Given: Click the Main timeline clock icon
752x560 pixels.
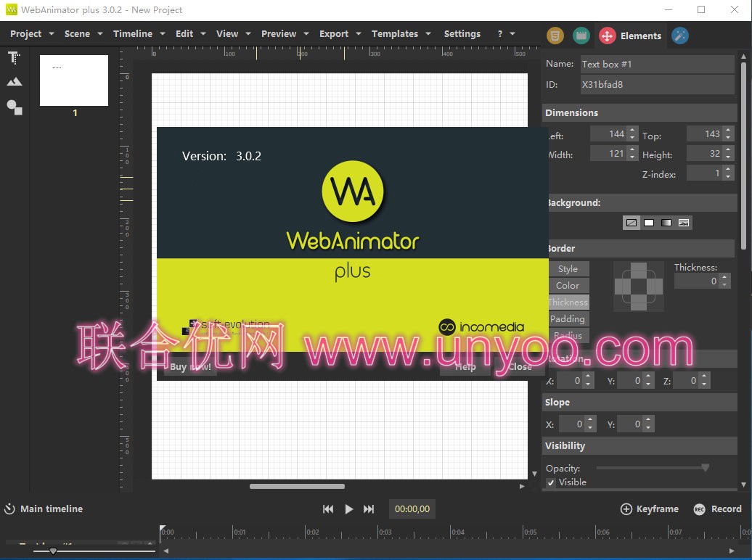Looking at the screenshot, I should point(9,508).
